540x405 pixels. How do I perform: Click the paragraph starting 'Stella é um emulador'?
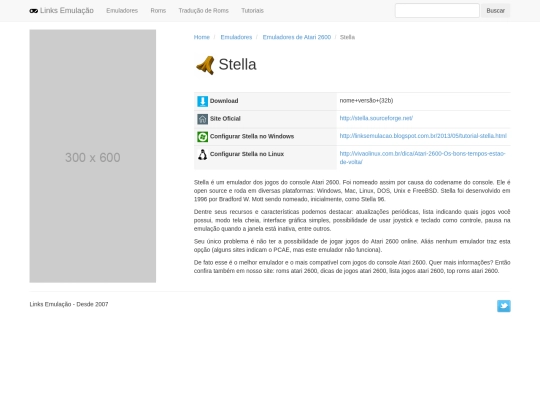point(352,191)
